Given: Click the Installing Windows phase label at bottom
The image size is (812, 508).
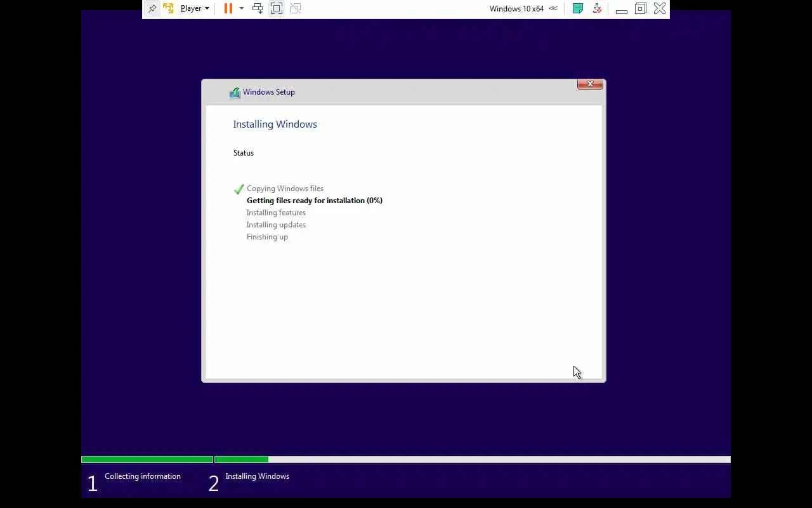Looking at the screenshot, I should click(257, 476).
